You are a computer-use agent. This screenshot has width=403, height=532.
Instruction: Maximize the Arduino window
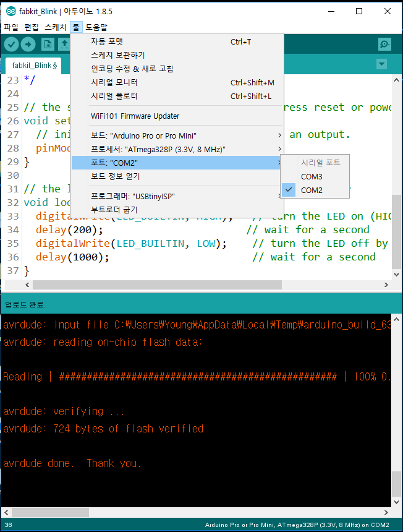coord(359,11)
